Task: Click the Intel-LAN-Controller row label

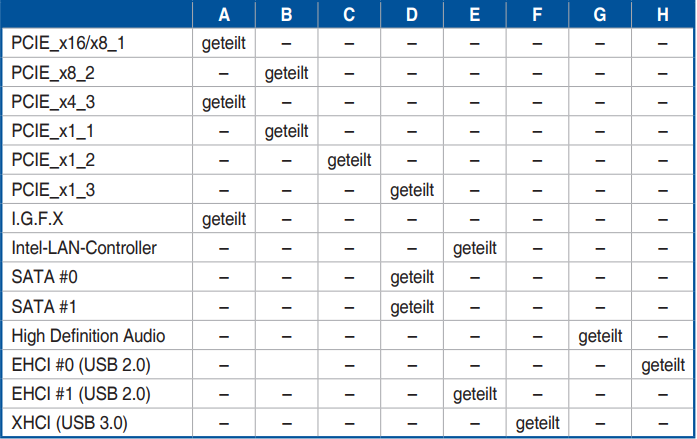Action: 84,248
